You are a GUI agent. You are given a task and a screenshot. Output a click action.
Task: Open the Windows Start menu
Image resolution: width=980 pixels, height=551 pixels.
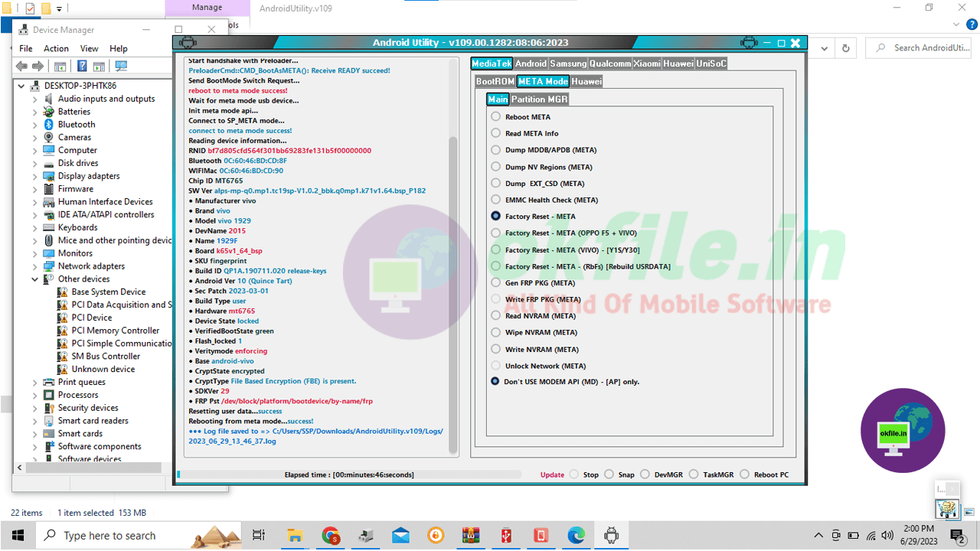(18, 535)
